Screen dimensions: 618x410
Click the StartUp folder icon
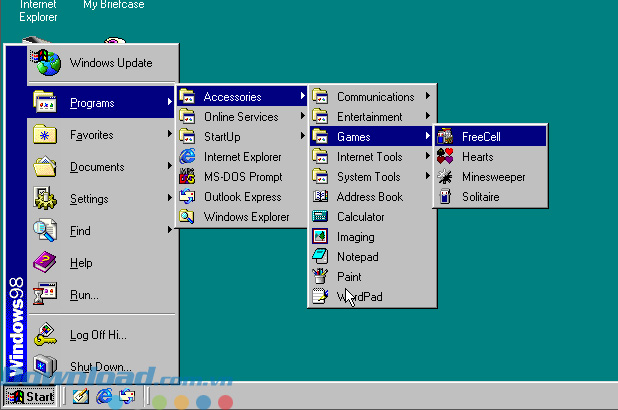[x=187, y=136]
